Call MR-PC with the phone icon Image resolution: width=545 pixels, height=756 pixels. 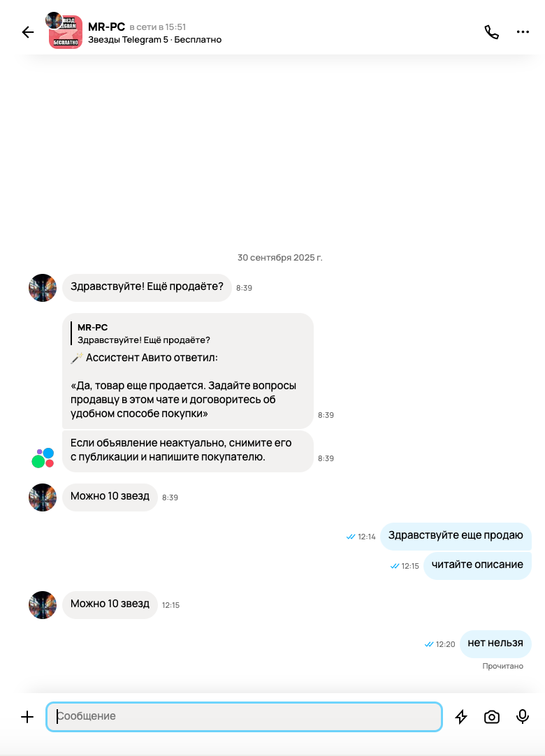pyautogui.click(x=491, y=32)
